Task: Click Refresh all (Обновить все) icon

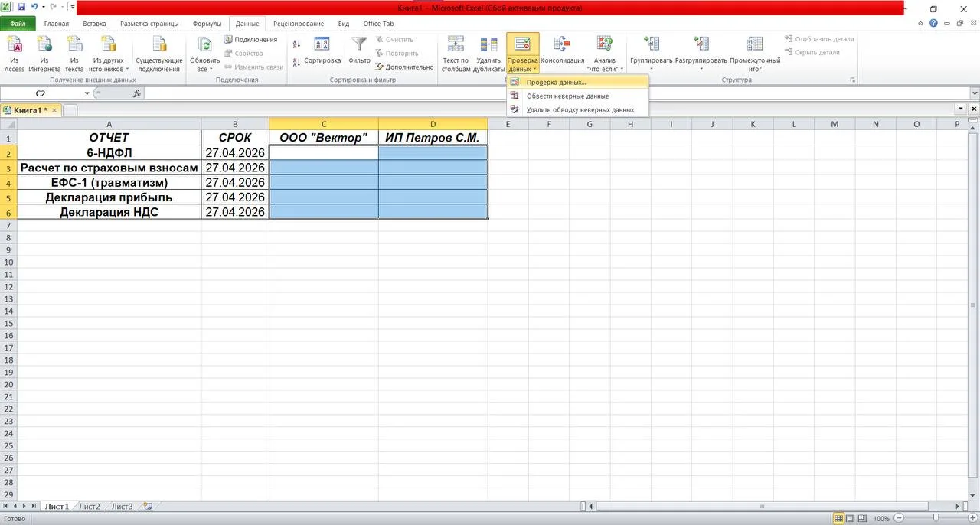Action: coord(204,45)
